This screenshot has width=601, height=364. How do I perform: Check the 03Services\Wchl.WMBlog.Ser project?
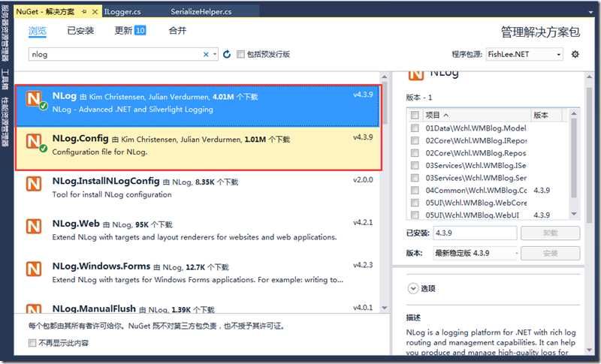[415, 178]
